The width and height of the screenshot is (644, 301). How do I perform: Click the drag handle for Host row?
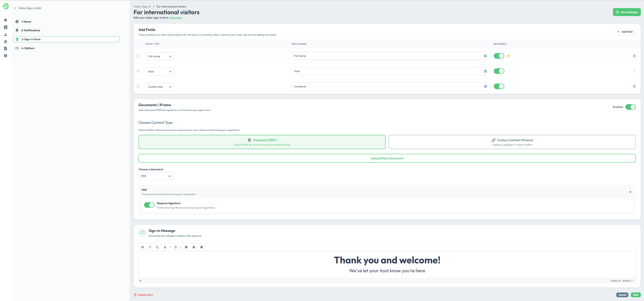point(138,71)
